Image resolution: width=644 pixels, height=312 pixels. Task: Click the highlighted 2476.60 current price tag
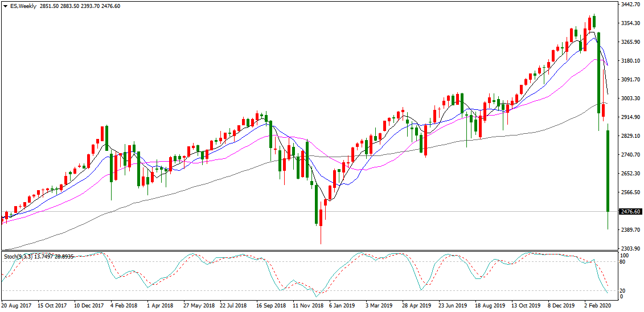pyautogui.click(x=630, y=212)
